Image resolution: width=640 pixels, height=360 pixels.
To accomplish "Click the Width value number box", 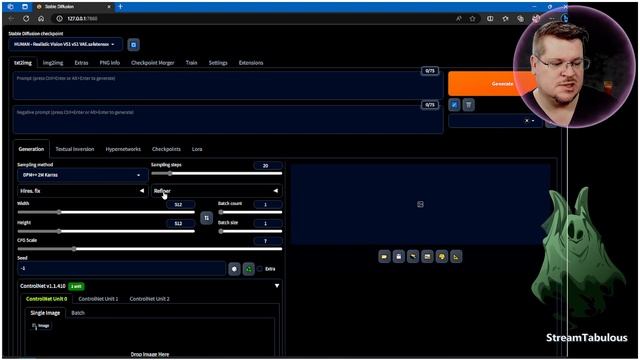I will click(x=181, y=204).
